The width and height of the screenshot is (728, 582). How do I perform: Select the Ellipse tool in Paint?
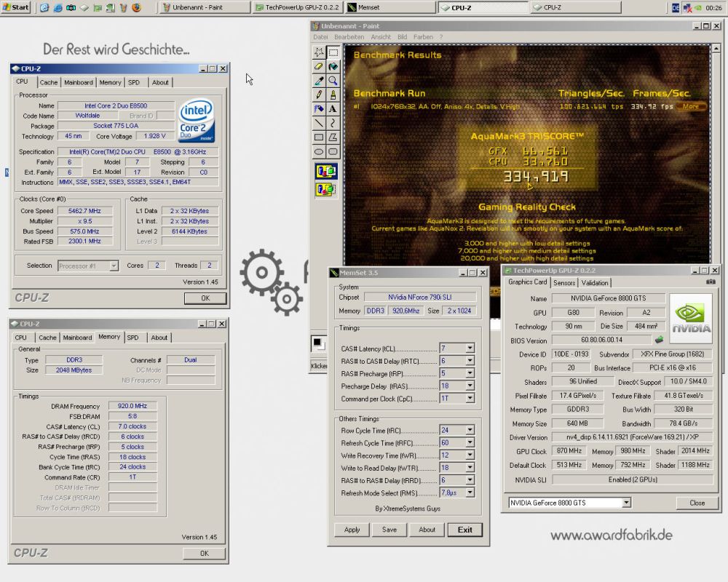pos(319,151)
